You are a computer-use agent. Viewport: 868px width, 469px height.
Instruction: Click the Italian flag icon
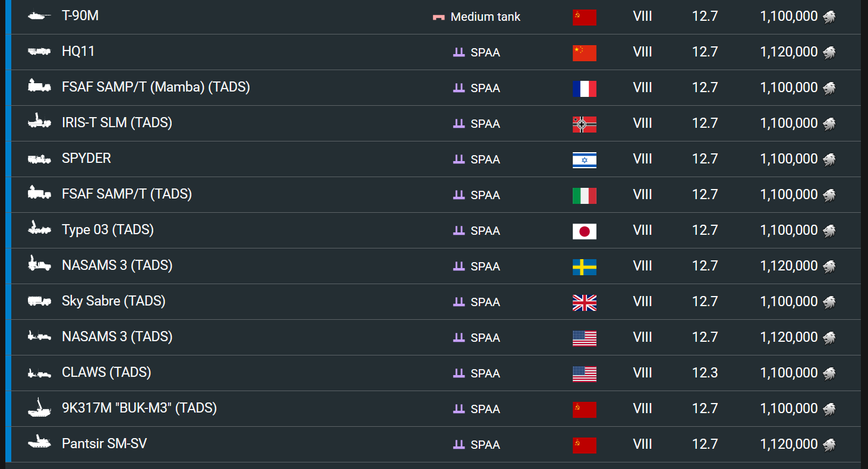tap(584, 196)
